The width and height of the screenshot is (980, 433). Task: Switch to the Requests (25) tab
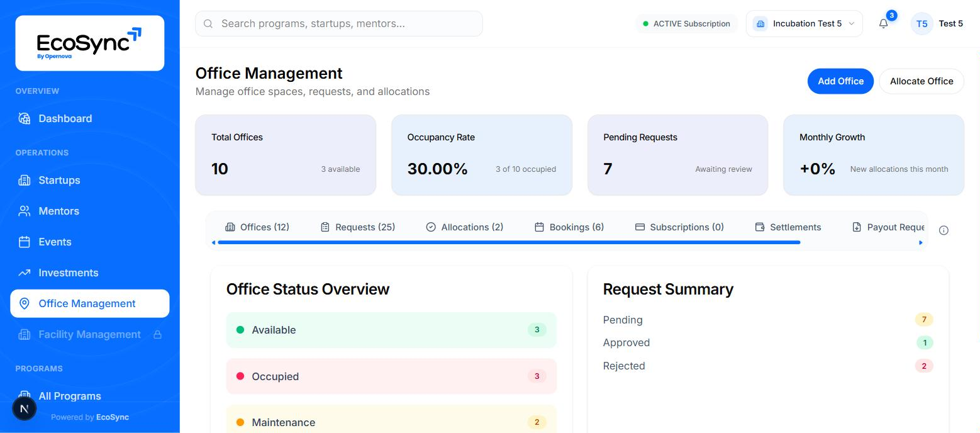click(358, 227)
